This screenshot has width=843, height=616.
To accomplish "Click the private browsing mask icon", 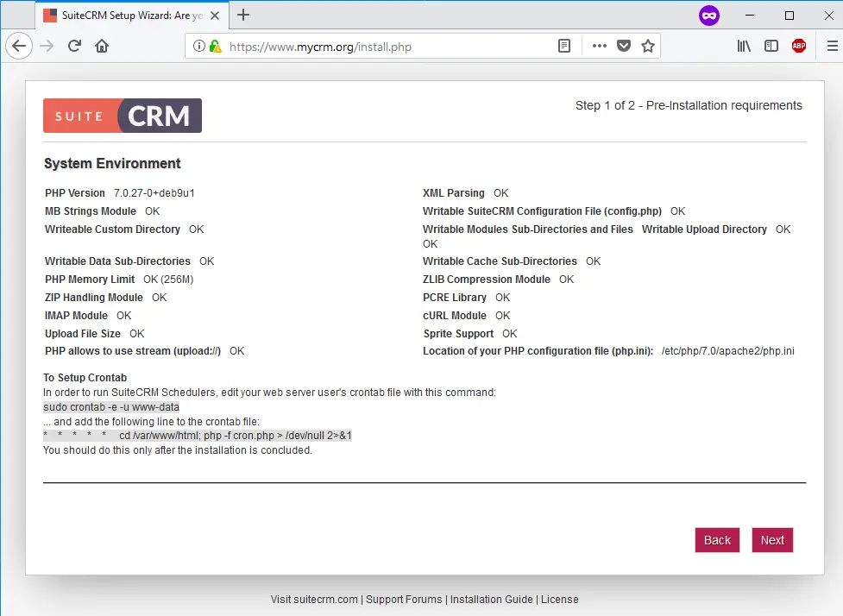I will pos(709,16).
